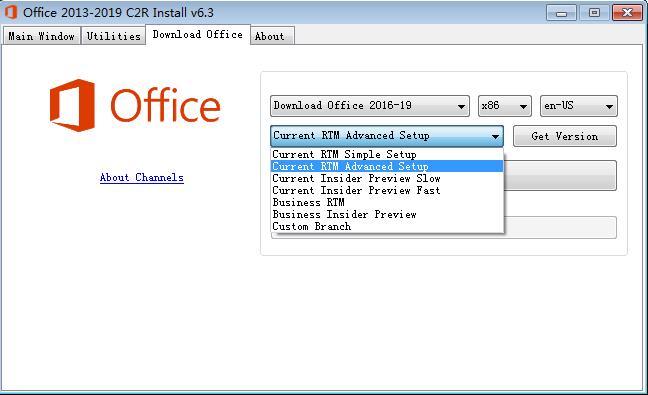
Task: Close the Office C2R Install window
Action: click(627, 13)
